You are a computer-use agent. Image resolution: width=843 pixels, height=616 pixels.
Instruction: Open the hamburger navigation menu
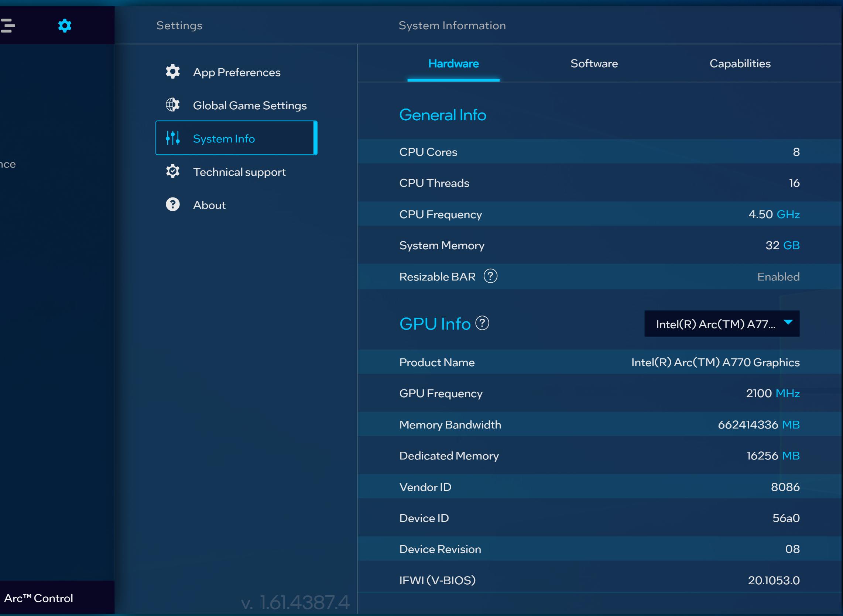click(x=8, y=25)
